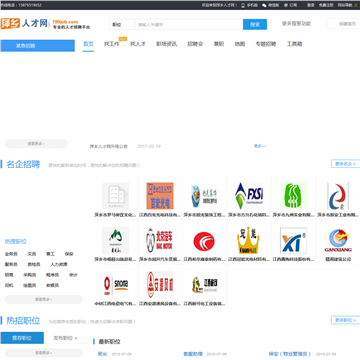The width and height of the screenshot is (360, 360).
Task: Click 查看更多 under the hot-search keywords
Action: pos(44,299)
